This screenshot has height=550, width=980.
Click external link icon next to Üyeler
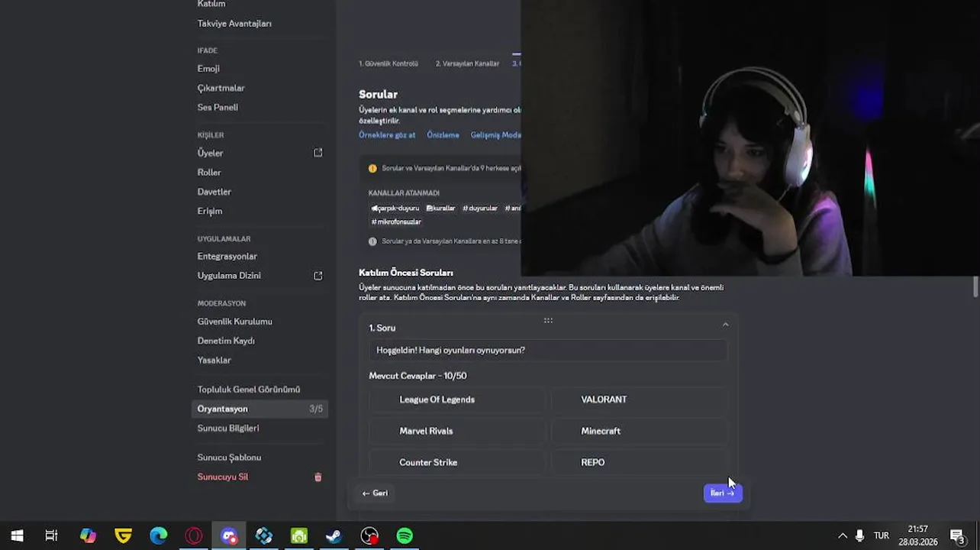click(x=318, y=153)
